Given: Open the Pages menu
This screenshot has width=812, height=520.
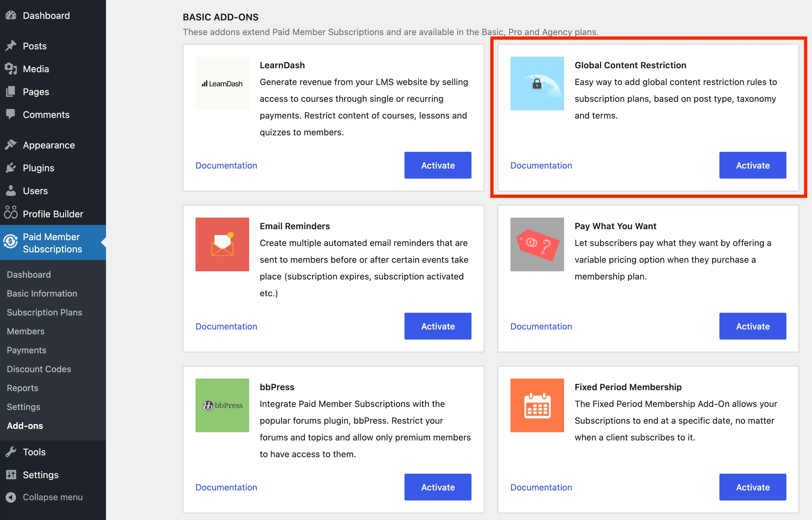Looking at the screenshot, I should 53,91.
